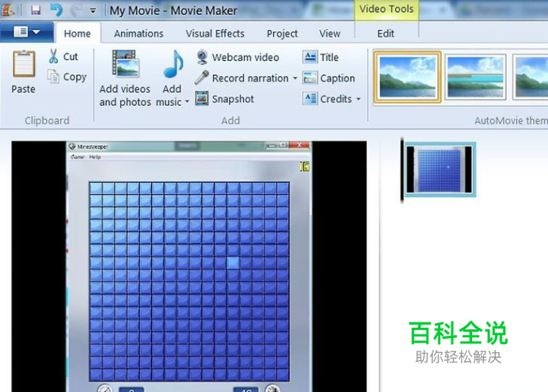Select the second AutoMovie theme with cyan bar

pos(475,78)
